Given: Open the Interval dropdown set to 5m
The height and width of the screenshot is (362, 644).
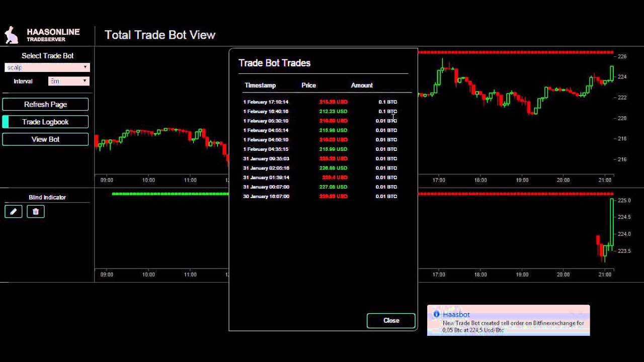Looking at the screenshot, I should pos(69,81).
